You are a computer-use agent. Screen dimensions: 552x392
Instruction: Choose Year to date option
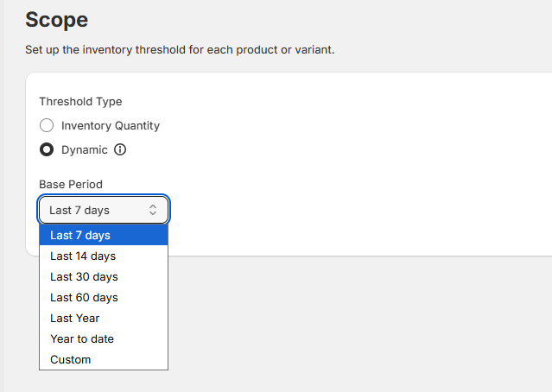coord(104,338)
